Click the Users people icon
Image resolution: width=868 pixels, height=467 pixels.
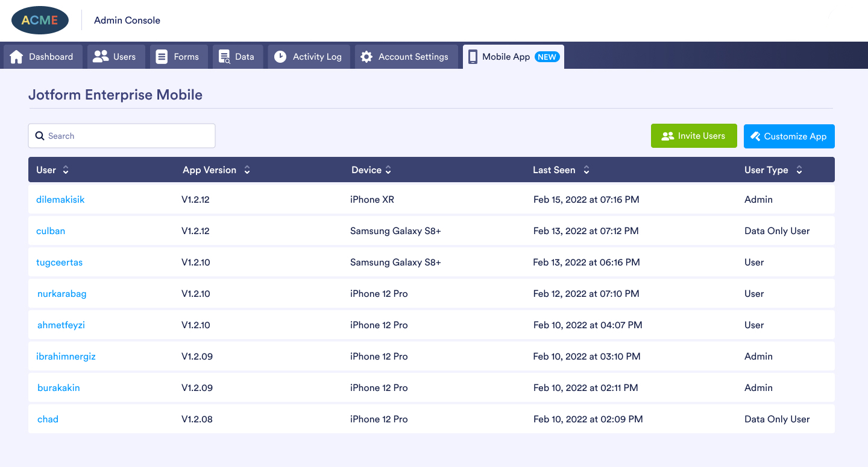[101, 57]
